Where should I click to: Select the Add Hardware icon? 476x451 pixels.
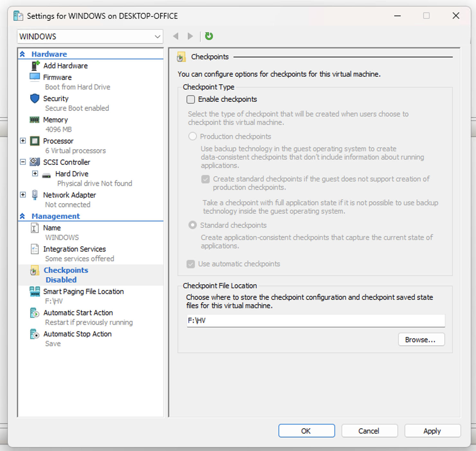[35, 66]
